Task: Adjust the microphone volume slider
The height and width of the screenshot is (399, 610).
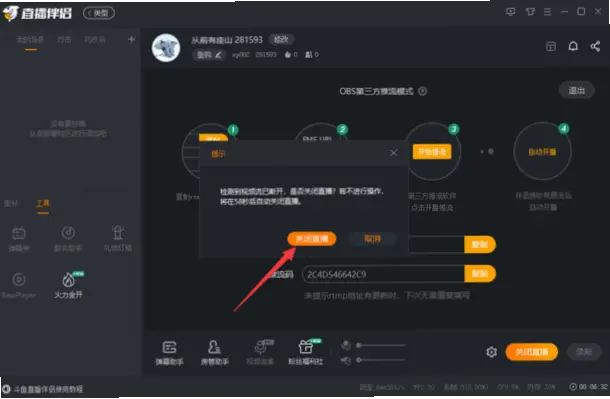Action: pos(381,345)
